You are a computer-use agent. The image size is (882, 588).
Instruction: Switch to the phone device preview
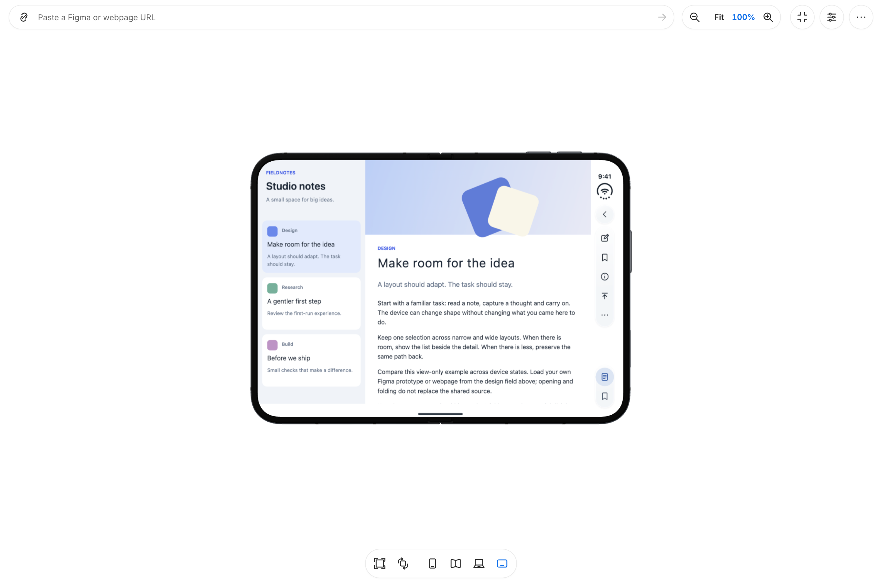click(x=432, y=563)
